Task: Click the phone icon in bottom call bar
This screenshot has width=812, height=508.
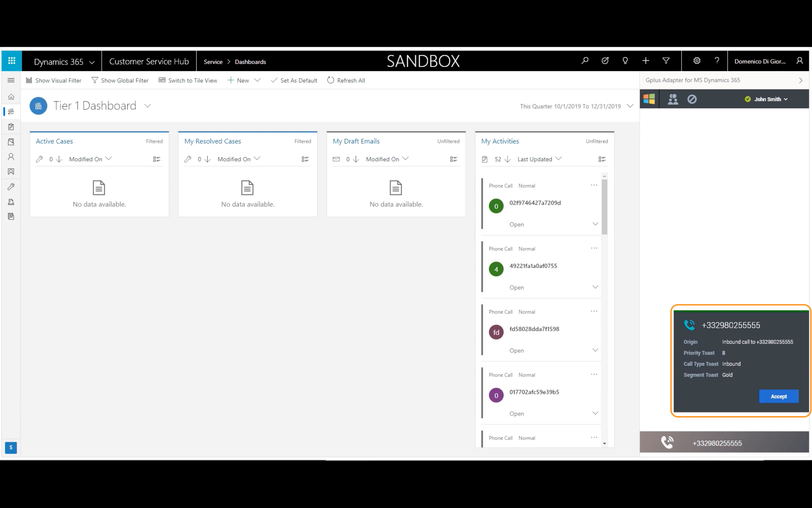Action: (x=667, y=442)
